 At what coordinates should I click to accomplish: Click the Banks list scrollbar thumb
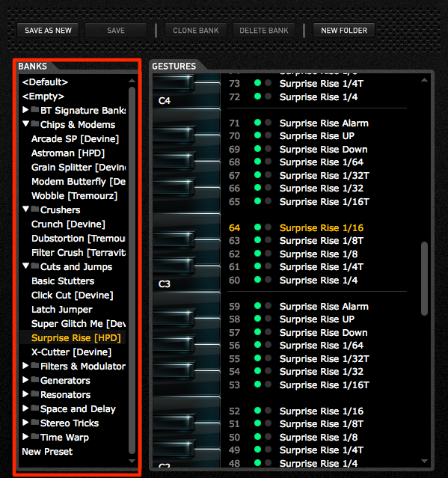pyautogui.click(x=132, y=270)
